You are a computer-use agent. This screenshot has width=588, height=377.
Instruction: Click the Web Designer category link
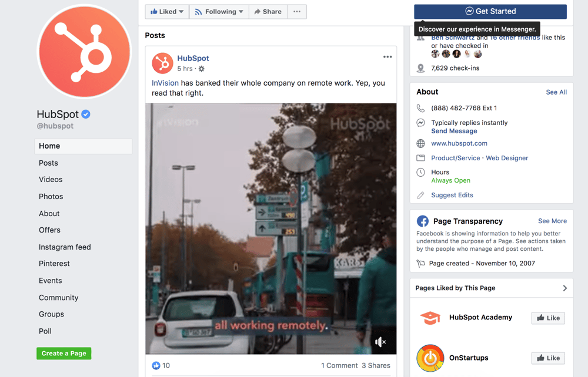[507, 158]
